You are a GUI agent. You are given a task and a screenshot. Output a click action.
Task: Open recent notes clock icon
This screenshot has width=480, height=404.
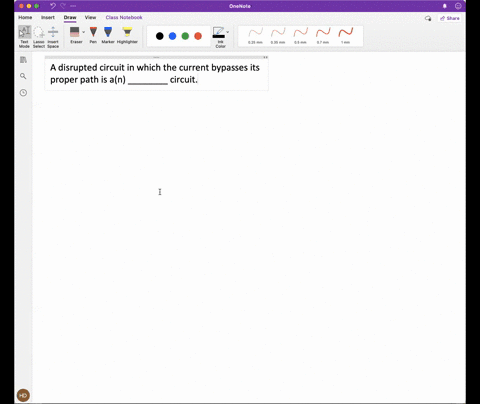pos(23,93)
